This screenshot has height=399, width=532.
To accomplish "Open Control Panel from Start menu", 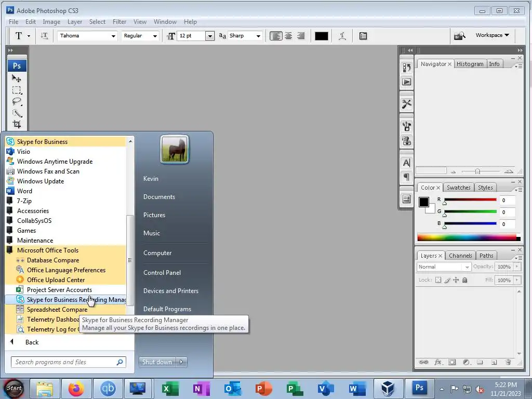I will click(x=162, y=273).
